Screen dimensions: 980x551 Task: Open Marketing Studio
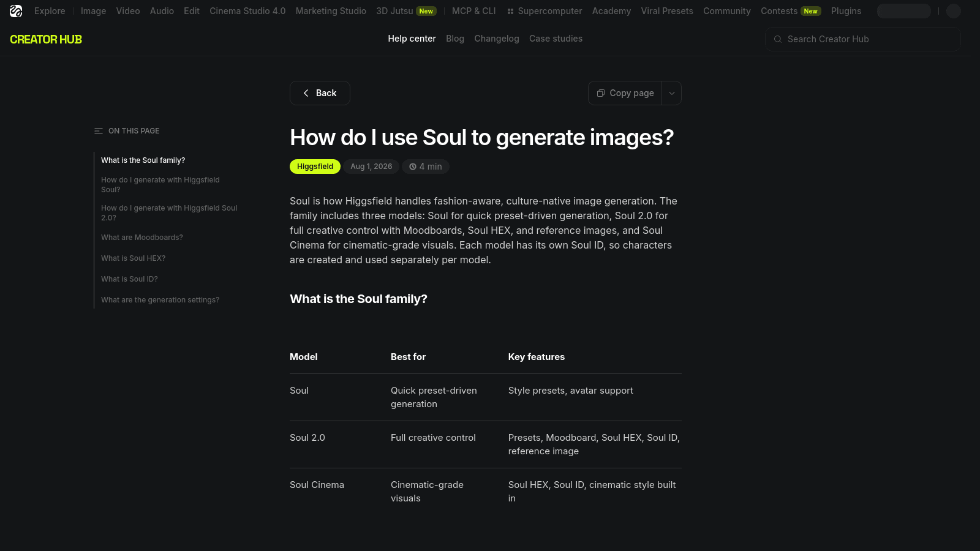point(331,11)
